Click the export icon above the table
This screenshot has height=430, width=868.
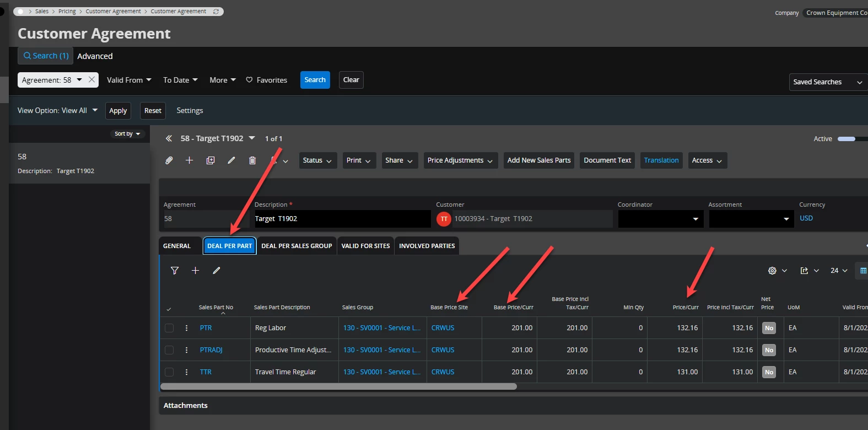point(804,271)
